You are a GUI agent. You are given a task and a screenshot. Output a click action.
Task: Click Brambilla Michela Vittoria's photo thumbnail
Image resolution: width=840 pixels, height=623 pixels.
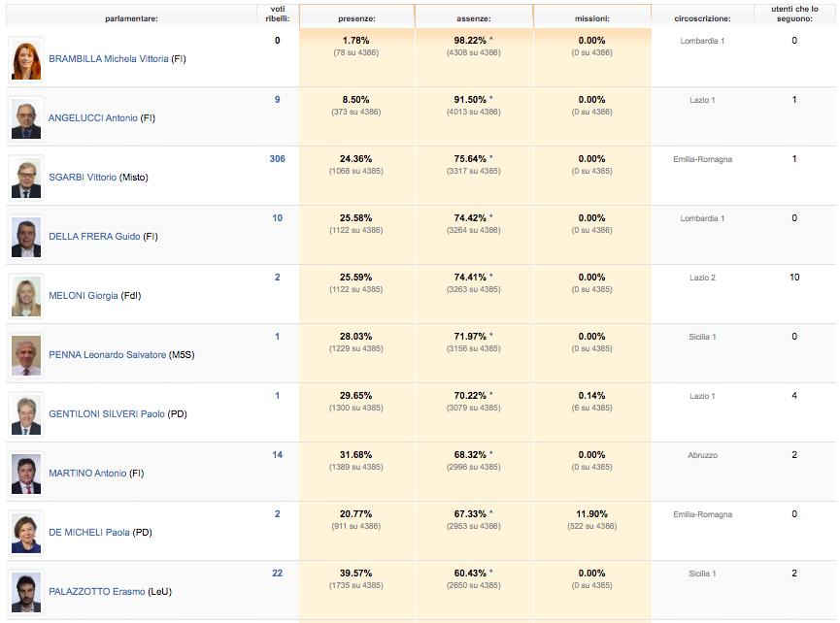pyautogui.click(x=25, y=59)
